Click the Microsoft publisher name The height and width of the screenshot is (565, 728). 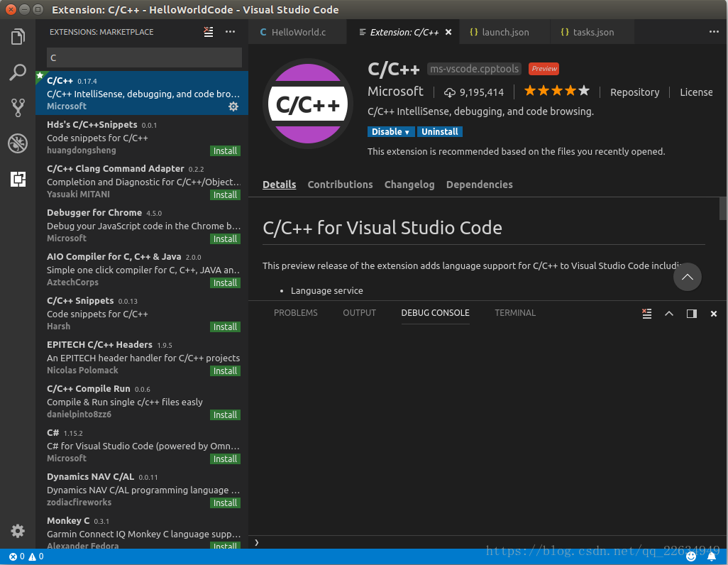395,91
